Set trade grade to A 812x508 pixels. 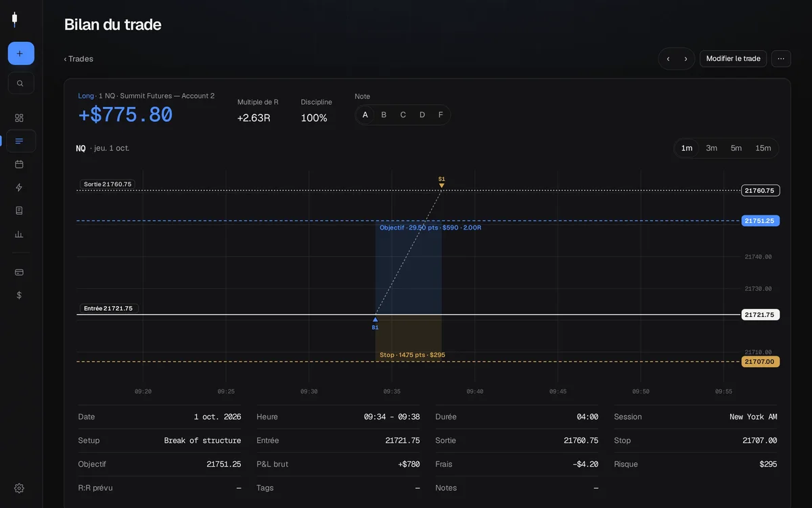(365, 115)
